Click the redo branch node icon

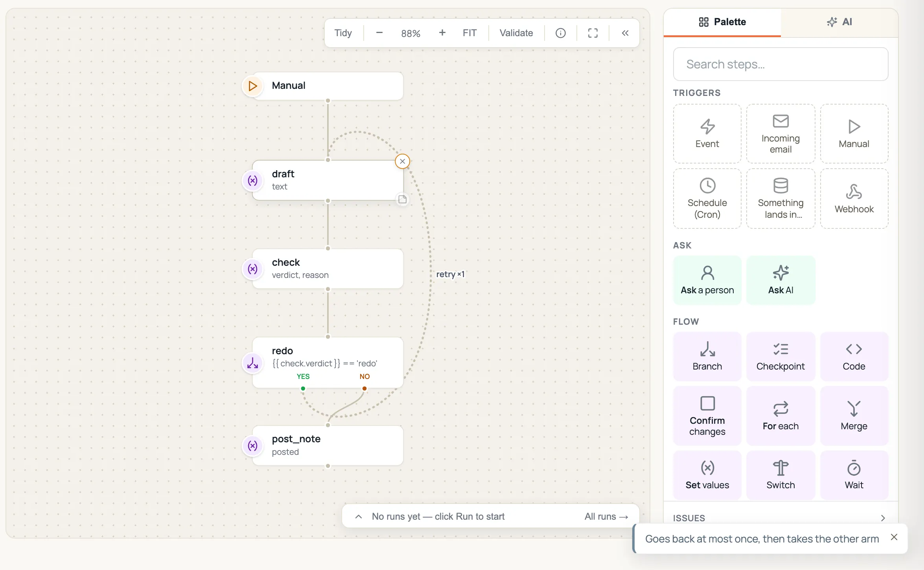(252, 363)
